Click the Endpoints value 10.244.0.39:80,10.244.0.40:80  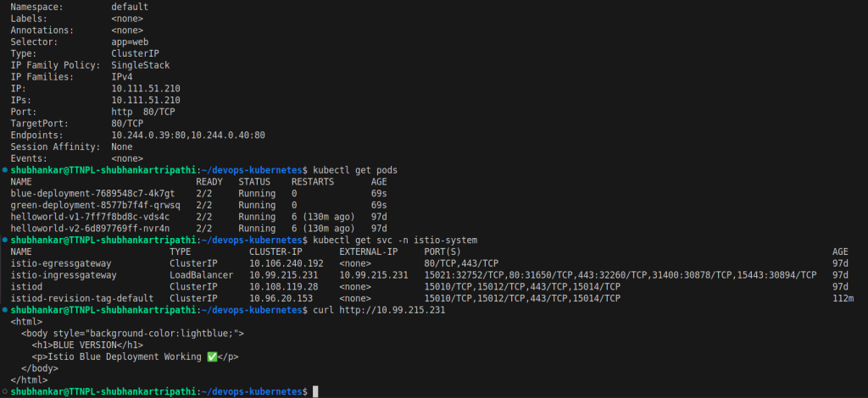tap(188, 135)
